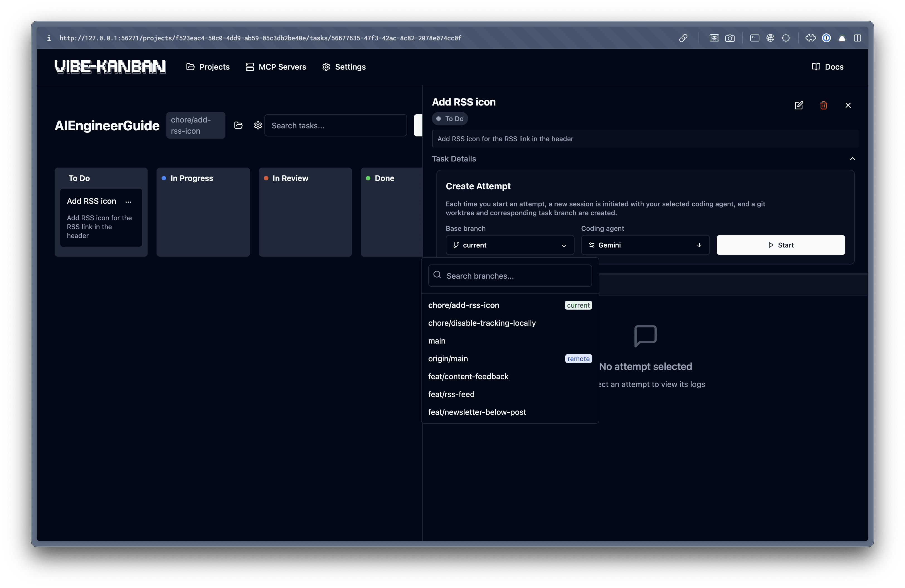This screenshot has height=588, width=905.
Task: Delete the task with the trash icon
Action: point(823,105)
